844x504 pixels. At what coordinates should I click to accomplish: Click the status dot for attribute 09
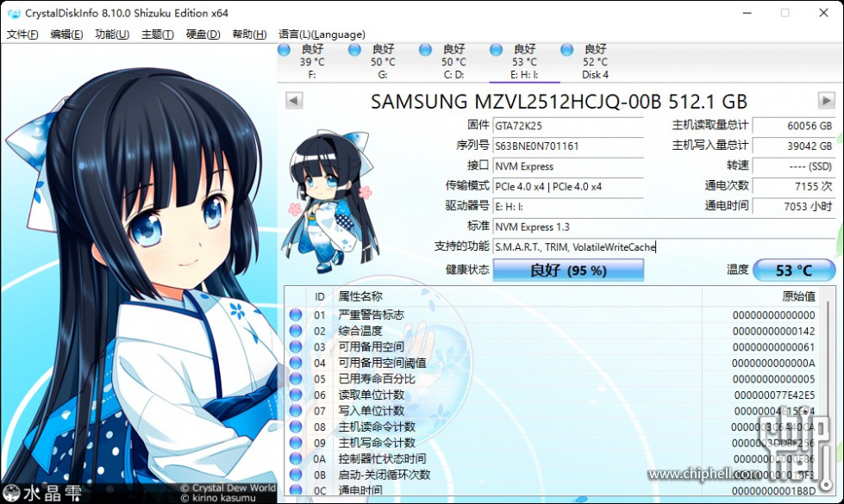pyautogui.click(x=296, y=443)
